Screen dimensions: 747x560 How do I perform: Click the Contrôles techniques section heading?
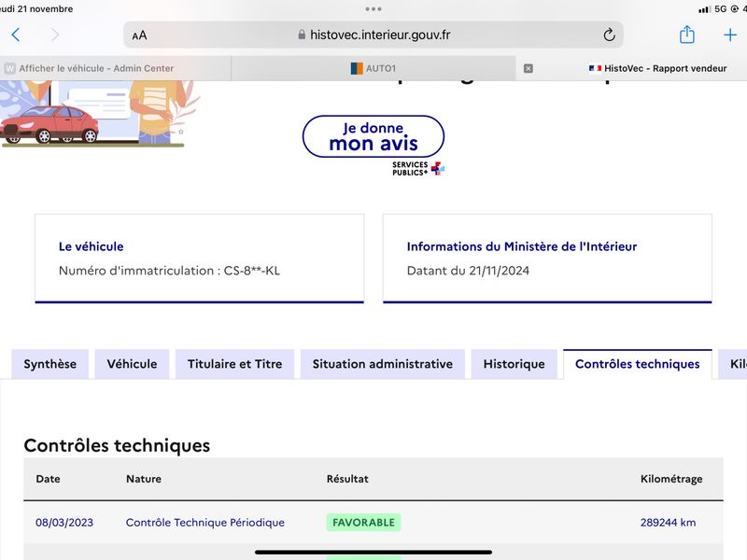[117, 446]
